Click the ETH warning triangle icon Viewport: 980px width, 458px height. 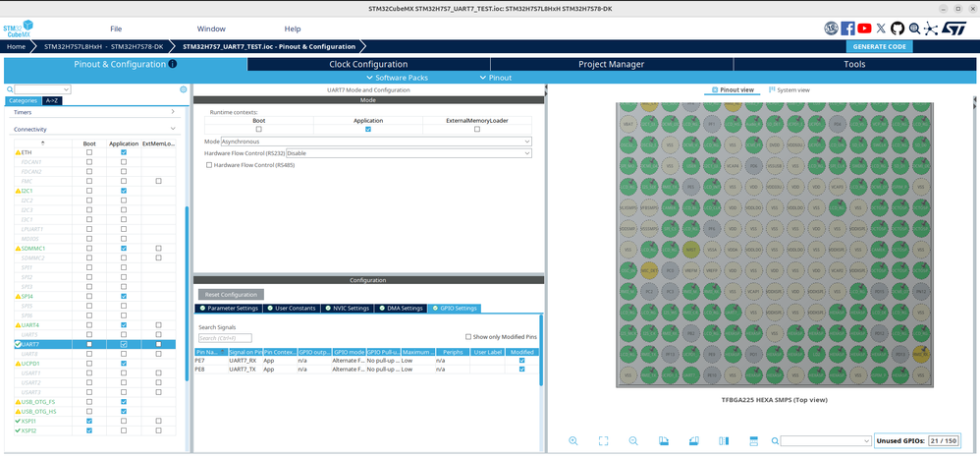[18, 152]
